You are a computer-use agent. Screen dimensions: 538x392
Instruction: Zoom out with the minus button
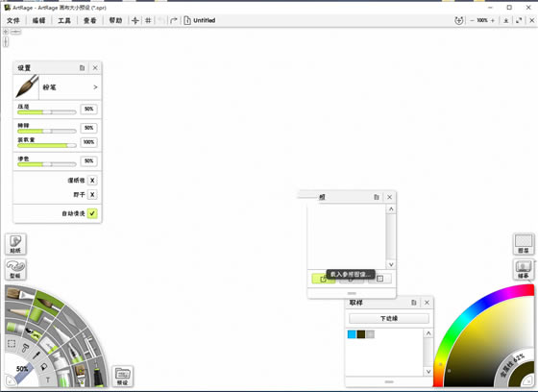(472, 20)
